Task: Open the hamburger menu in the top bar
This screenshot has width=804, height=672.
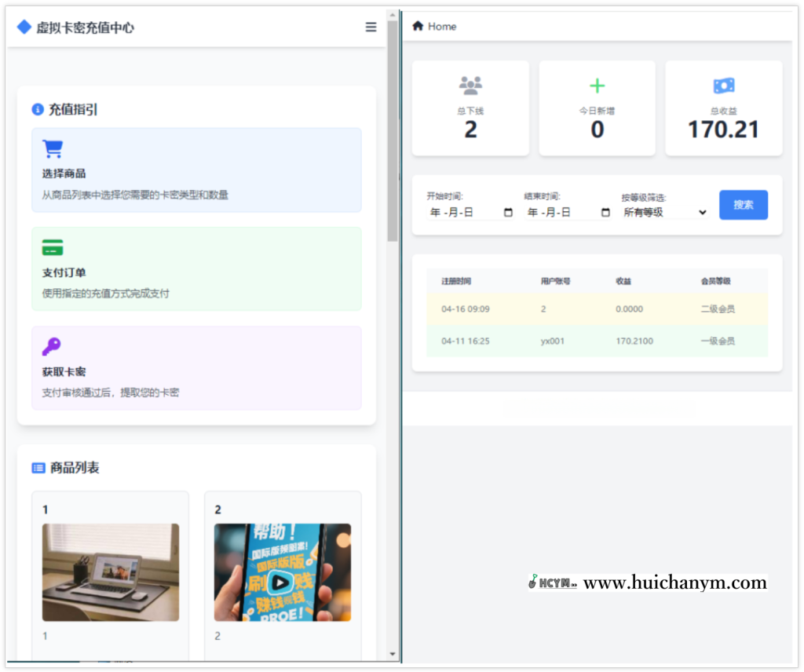Action: tap(371, 27)
